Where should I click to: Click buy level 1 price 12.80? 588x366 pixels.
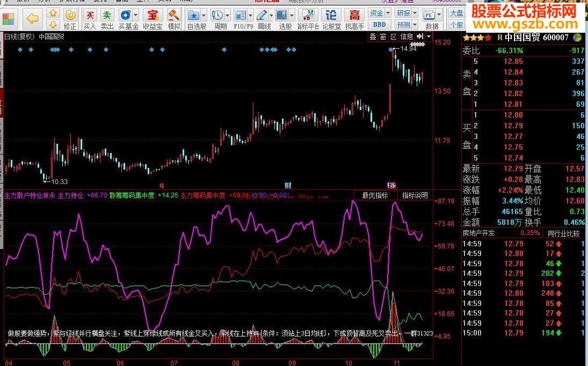[513, 115]
